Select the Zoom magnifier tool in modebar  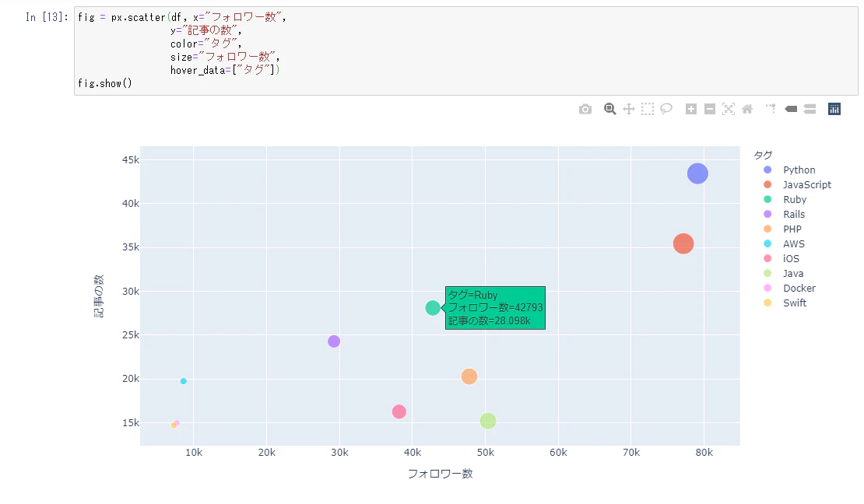(609, 109)
